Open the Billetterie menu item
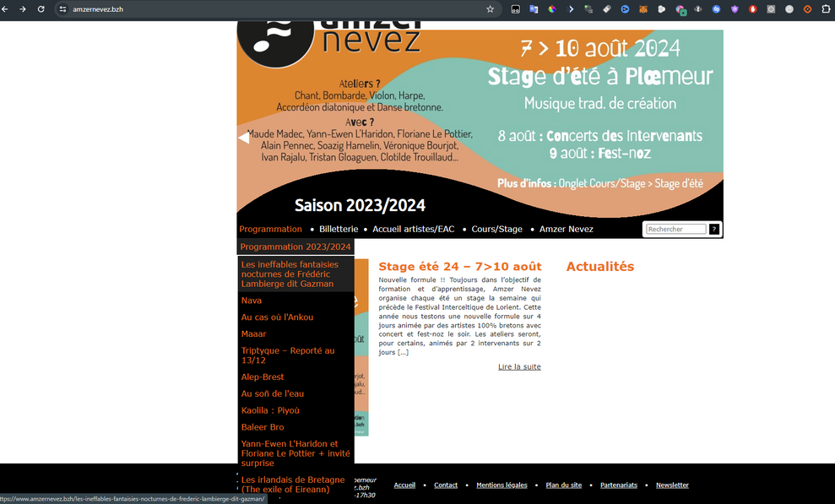This screenshot has height=504, width=835. [339, 229]
